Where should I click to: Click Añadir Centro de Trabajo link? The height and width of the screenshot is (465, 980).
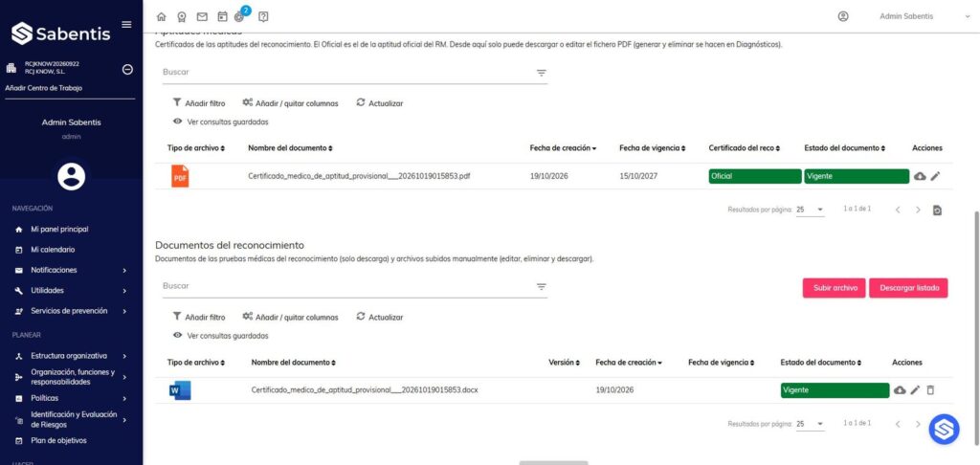pos(44,88)
